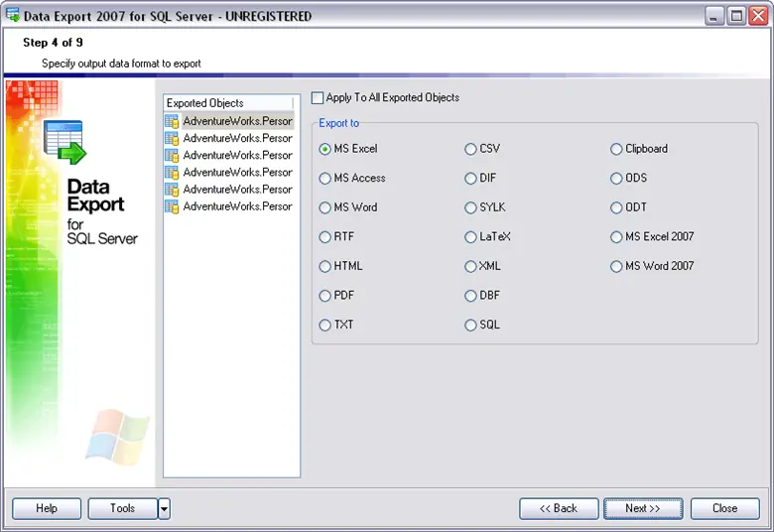Image resolution: width=774 pixels, height=532 pixels.
Task: Select the second AdventureWorks.Person row text
Action: 237,138
